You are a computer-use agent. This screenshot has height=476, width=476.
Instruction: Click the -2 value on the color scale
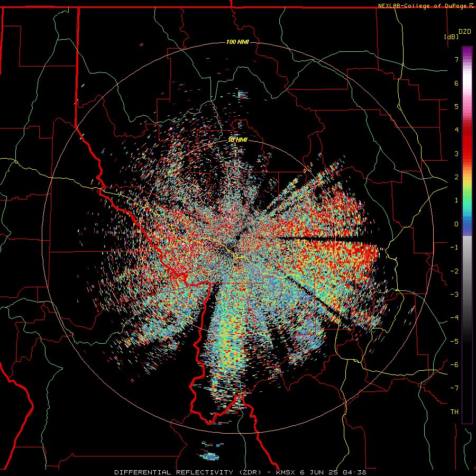pyautogui.click(x=454, y=271)
